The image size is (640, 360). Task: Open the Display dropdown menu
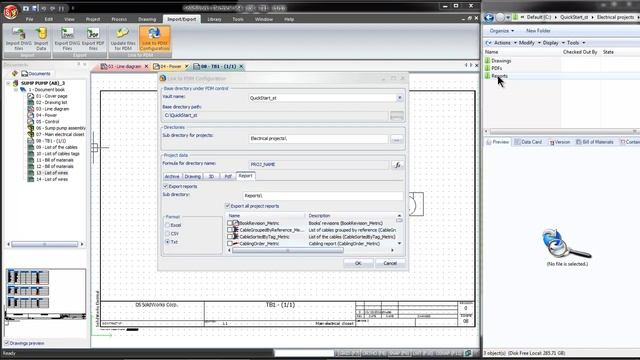553,42
